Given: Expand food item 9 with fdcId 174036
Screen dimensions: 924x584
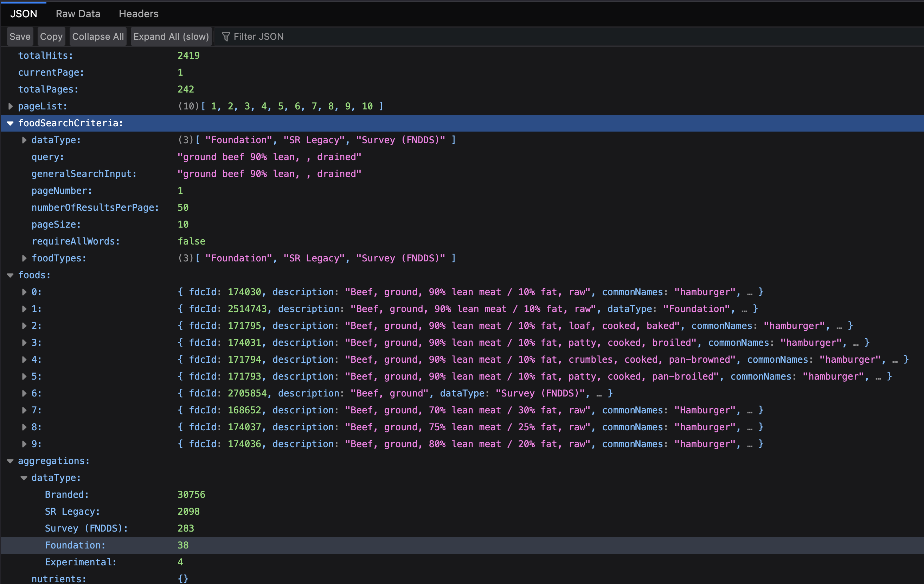Looking at the screenshot, I should (x=24, y=444).
